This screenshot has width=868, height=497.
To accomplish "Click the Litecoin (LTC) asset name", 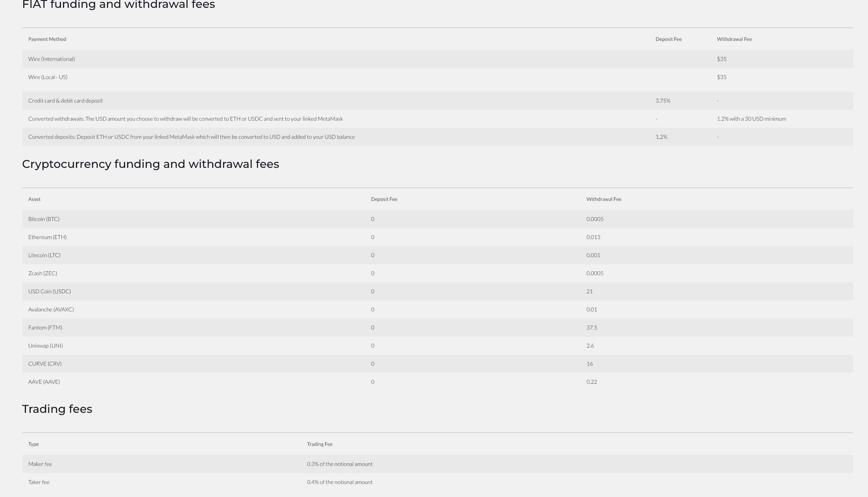I will [44, 255].
